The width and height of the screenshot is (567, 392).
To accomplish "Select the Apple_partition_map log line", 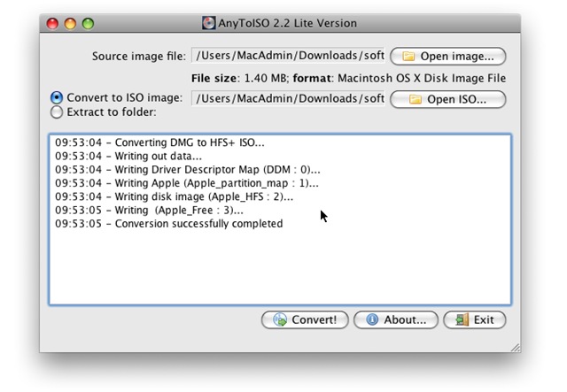I will tap(186, 183).
